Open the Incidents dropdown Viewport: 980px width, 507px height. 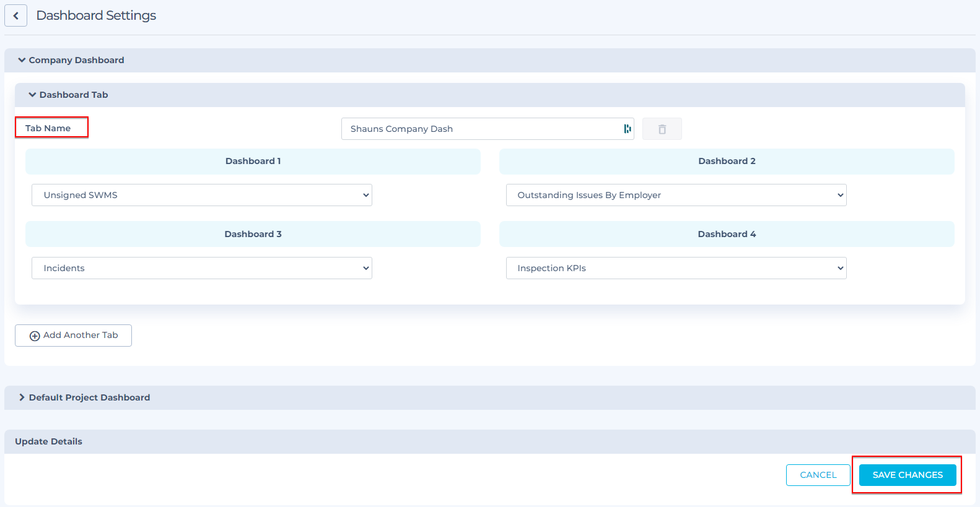(x=201, y=268)
